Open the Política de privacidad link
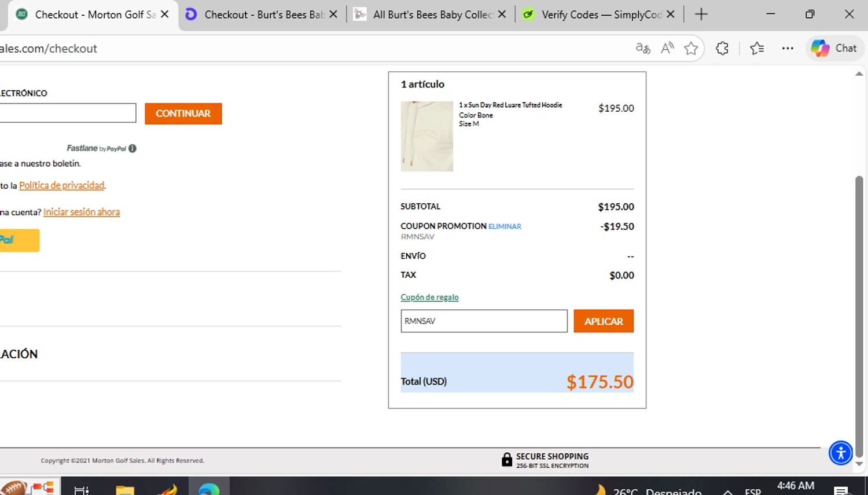The image size is (868, 495). click(x=62, y=185)
